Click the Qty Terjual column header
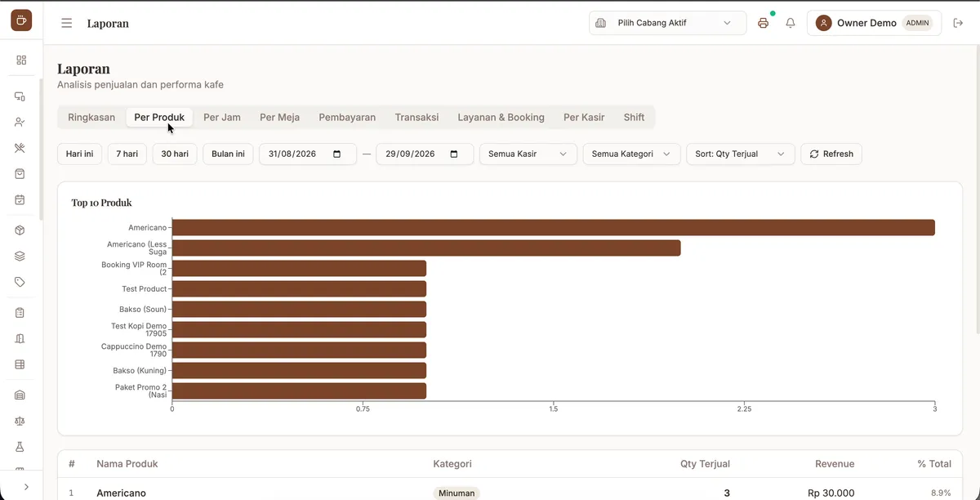 pyautogui.click(x=705, y=463)
